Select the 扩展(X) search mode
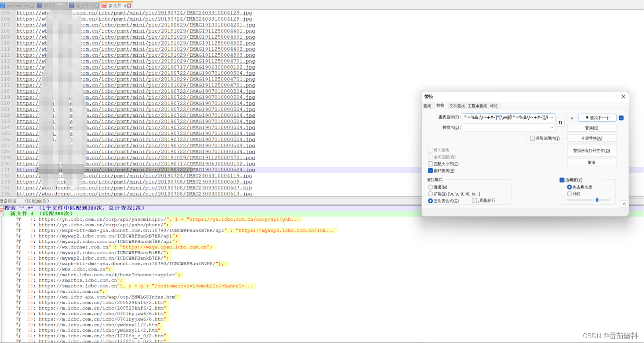This screenshot has width=644, height=343. pos(430,194)
